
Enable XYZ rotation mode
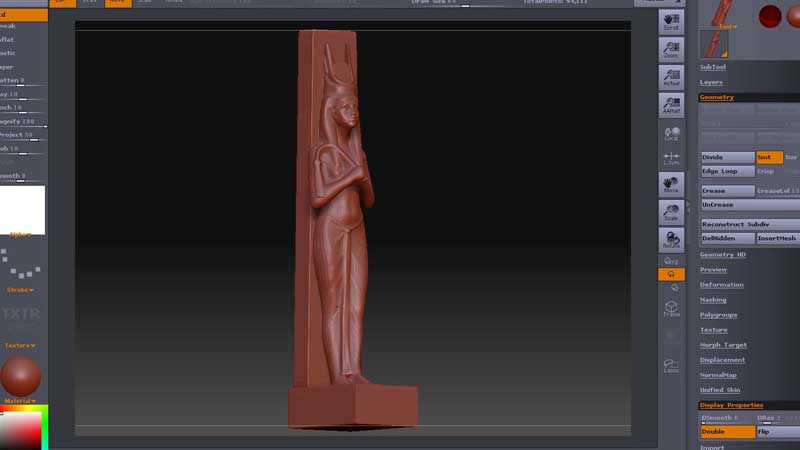click(x=671, y=261)
